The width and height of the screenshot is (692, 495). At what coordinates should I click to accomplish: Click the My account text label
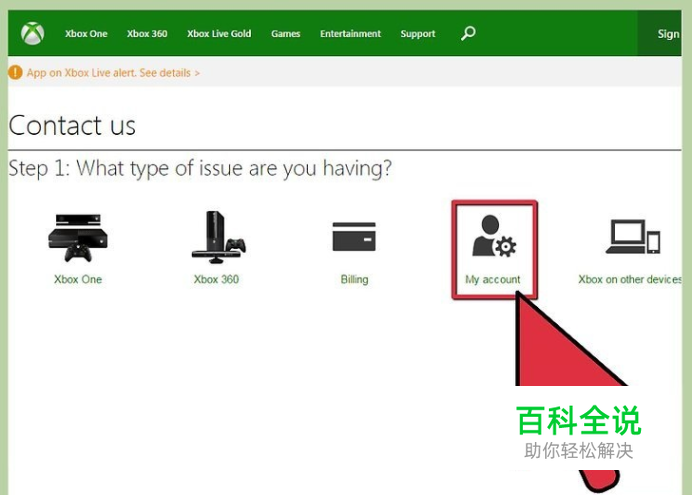pyautogui.click(x=493, y=280)
